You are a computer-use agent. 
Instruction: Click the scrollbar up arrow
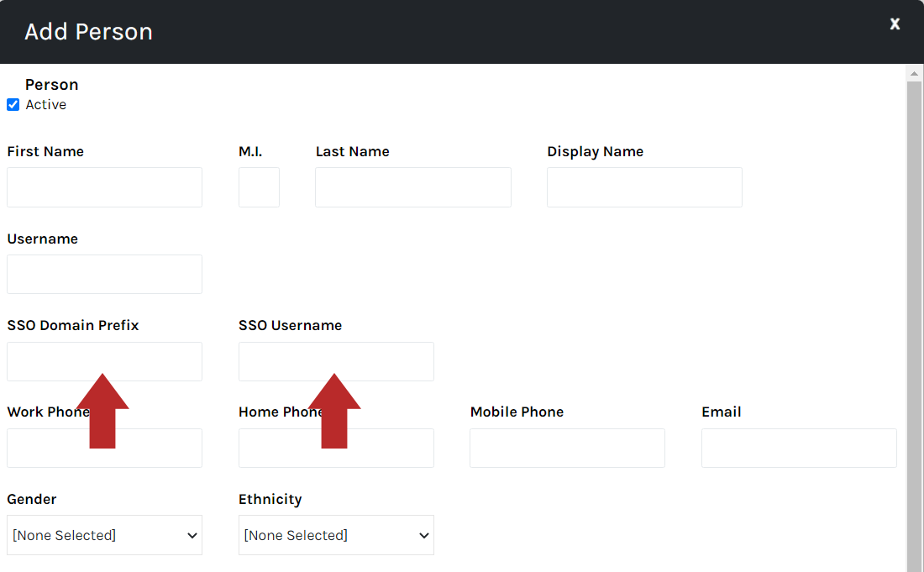(x=914, y=74)
